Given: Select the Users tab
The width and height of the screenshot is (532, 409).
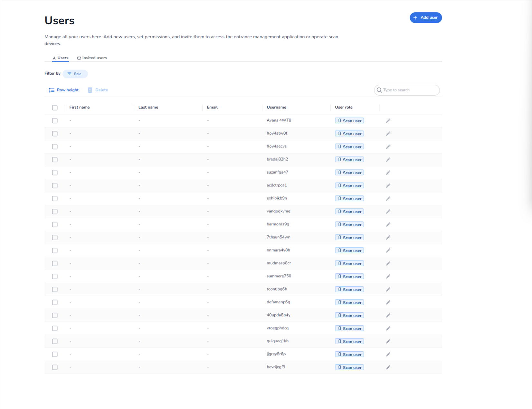Looking at the screenshot, I should (x=61, y=58).
